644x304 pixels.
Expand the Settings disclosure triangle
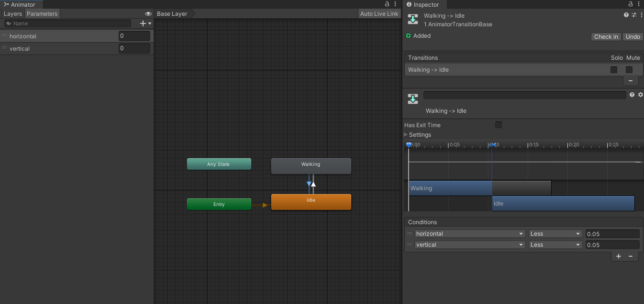tap(406, 135)
